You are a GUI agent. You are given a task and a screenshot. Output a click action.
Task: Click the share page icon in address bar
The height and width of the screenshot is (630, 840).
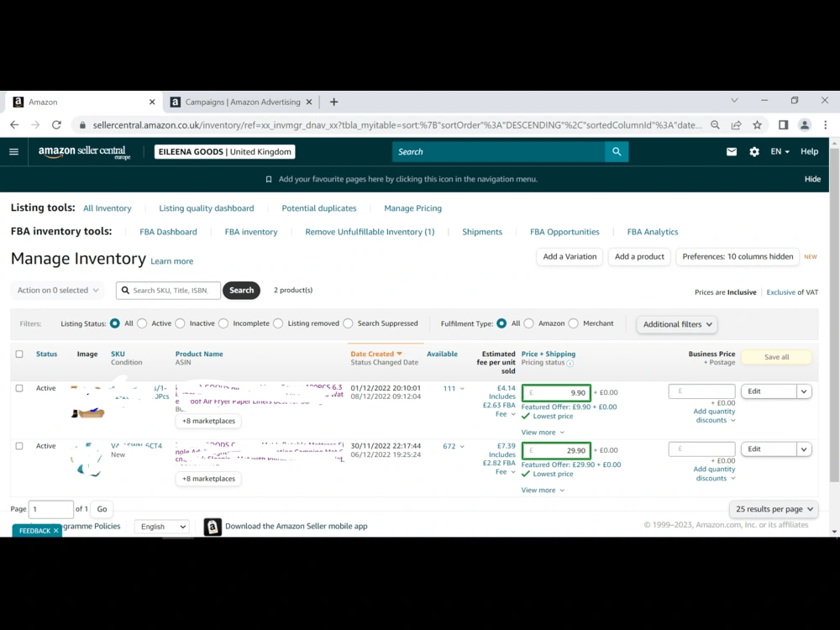[x=736, y=125]
